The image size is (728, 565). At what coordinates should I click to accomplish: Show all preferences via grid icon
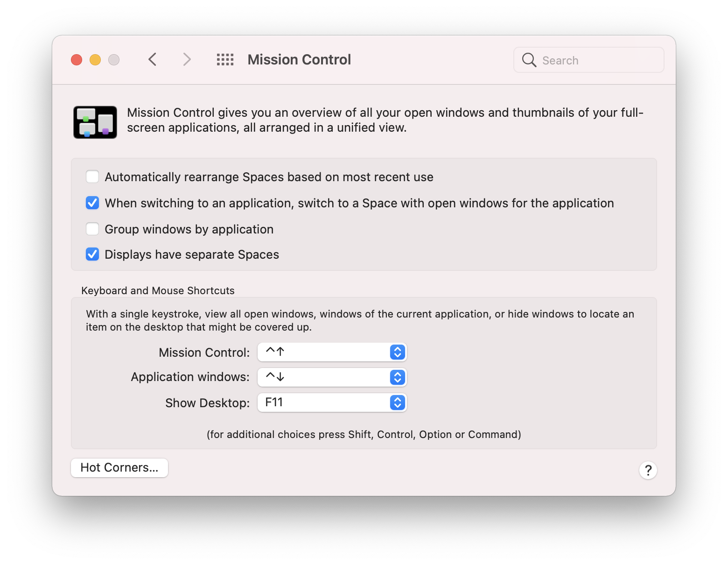point(225,60)
